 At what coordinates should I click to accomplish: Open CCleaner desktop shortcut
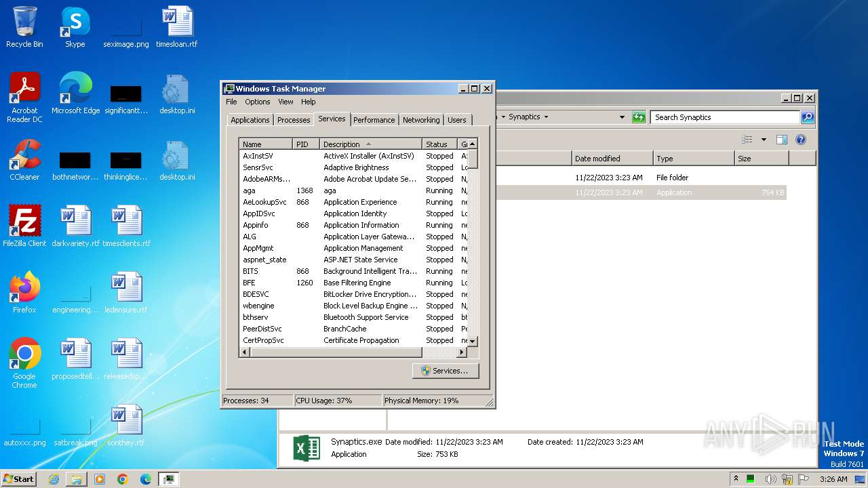tap(24, 160)
